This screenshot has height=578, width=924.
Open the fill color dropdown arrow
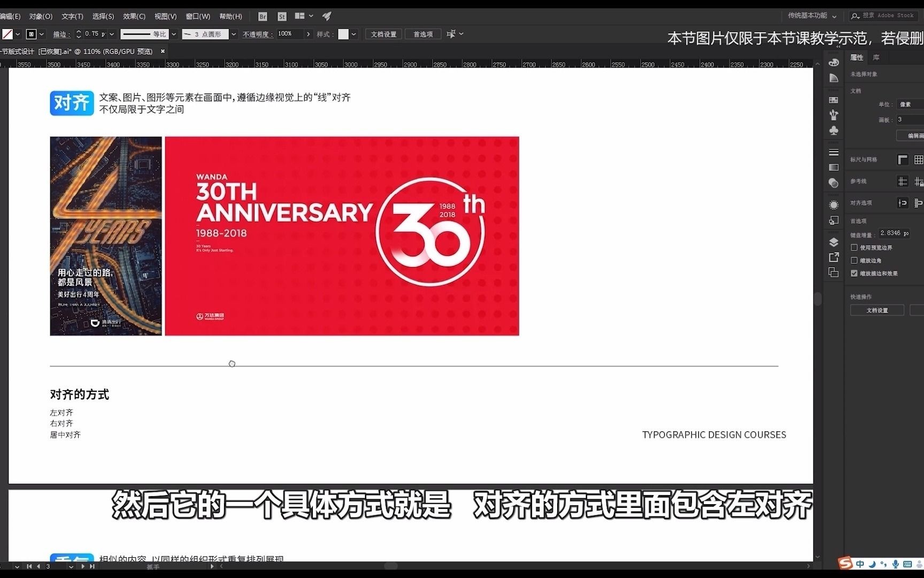pyautogui.click(x=18, y=34)
